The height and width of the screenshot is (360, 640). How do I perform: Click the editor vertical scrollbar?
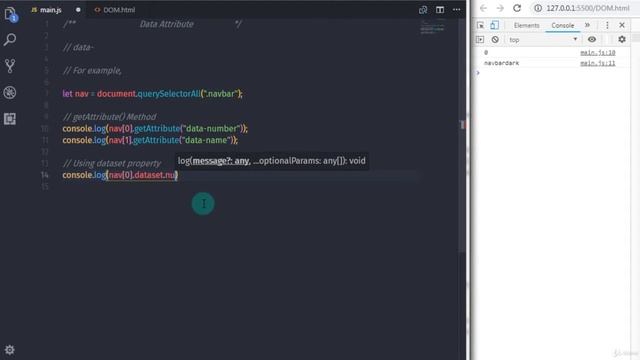(x=462, y=135)
